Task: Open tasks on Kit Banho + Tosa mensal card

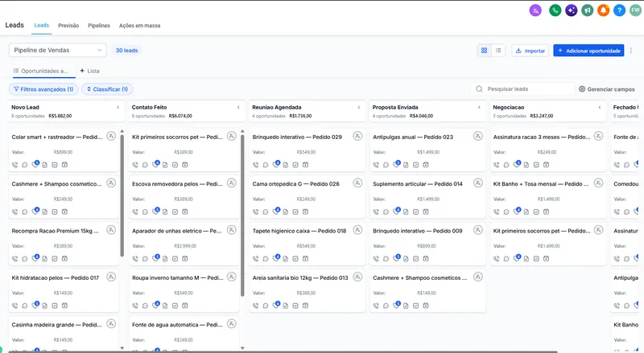Action: [x=536, y=211]
